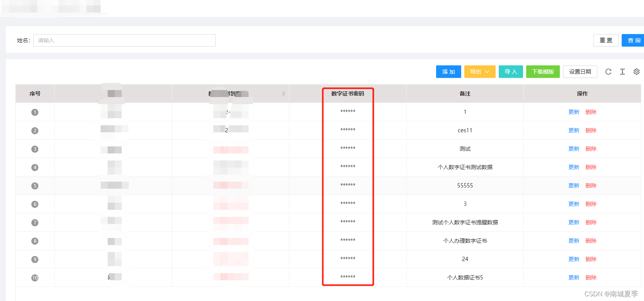Screen dimensions: 644x301
Task: Click the masked password in row 5
Action: (348, 186)
